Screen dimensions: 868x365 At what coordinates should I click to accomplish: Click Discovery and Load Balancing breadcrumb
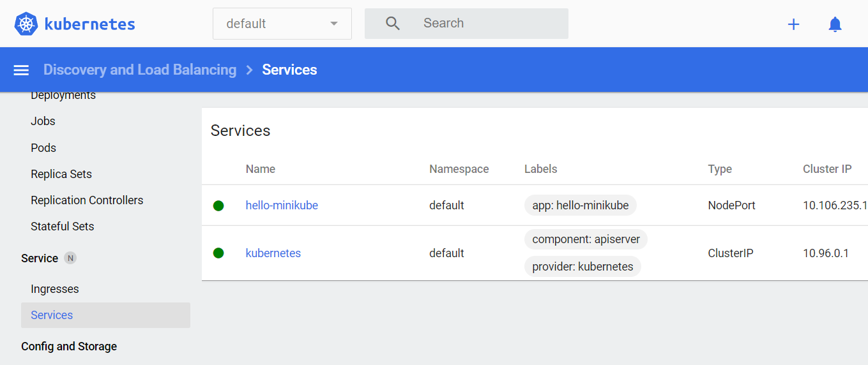pyautogui.click(x=140, y=70)
